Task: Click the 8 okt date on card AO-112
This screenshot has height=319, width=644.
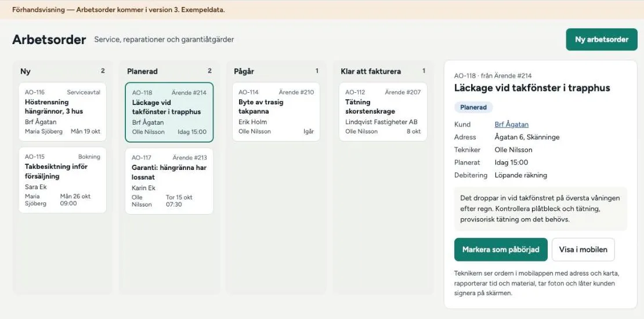Action: 414,132
